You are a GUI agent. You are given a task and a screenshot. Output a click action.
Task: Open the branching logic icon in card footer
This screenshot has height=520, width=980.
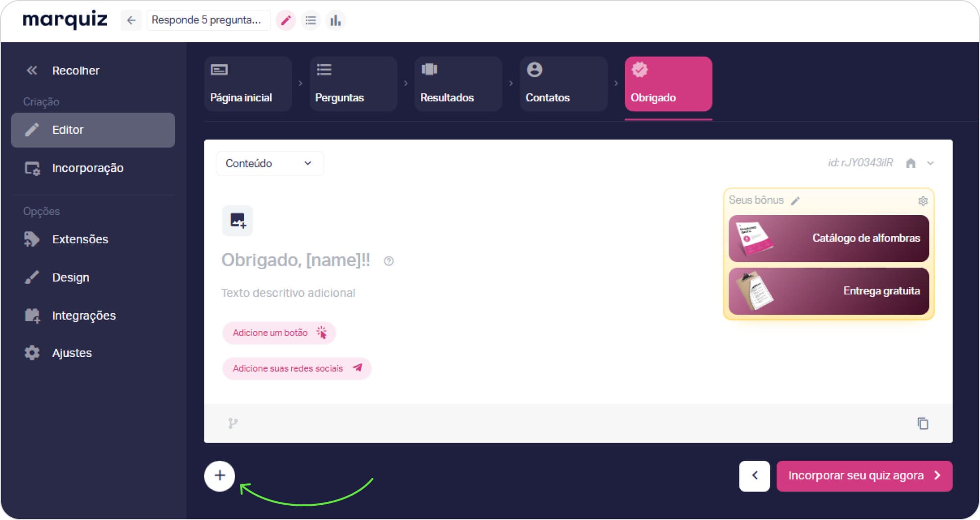233,424
